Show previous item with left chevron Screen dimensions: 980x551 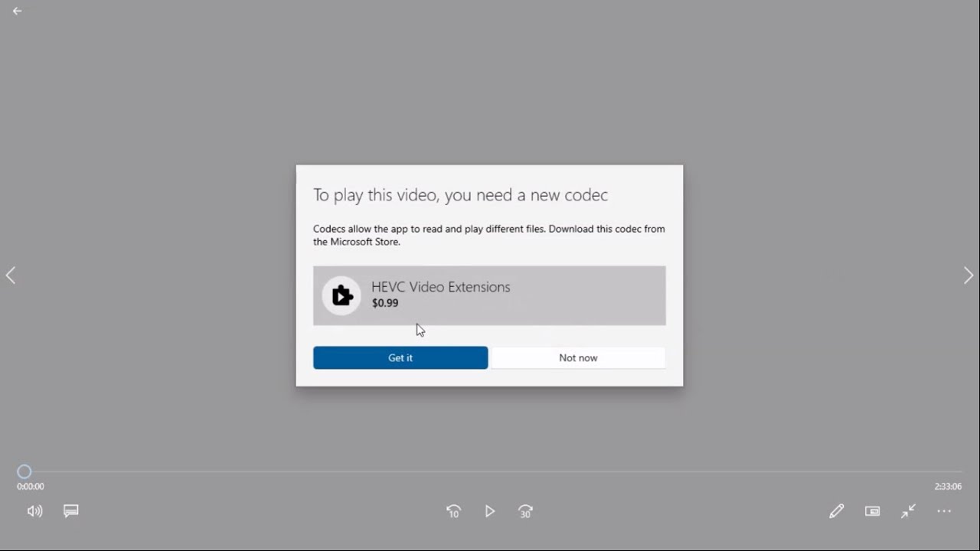pyautogui.click(x=11, y=275)
